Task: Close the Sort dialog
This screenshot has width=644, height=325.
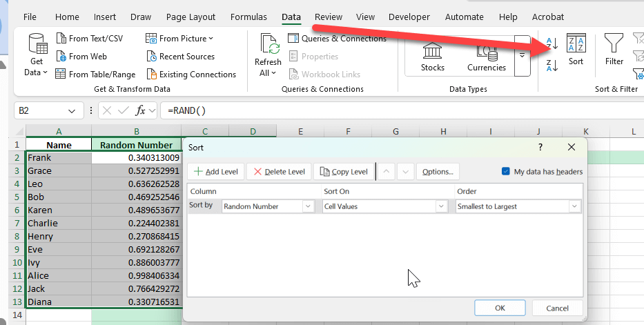Action: point(572,147)
